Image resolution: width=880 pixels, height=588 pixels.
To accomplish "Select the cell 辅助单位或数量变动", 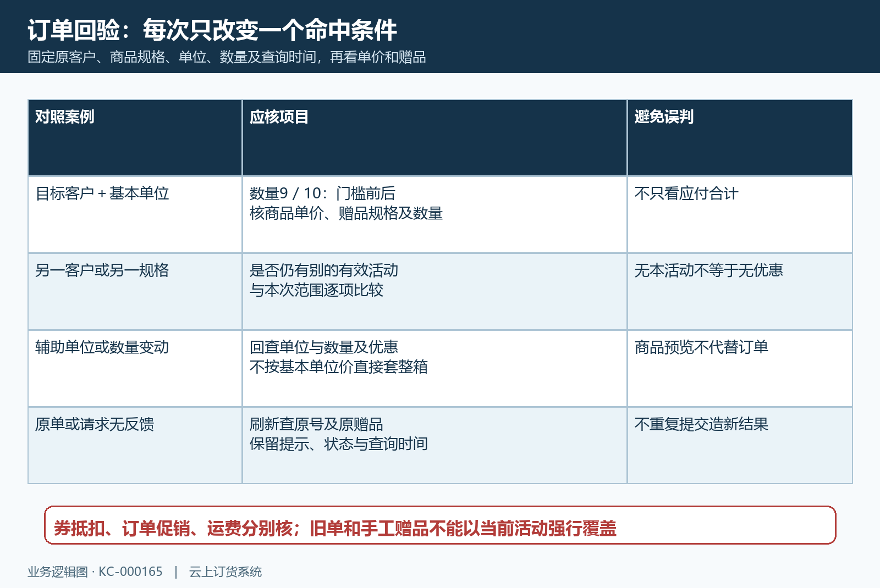I will pos(135,369).
